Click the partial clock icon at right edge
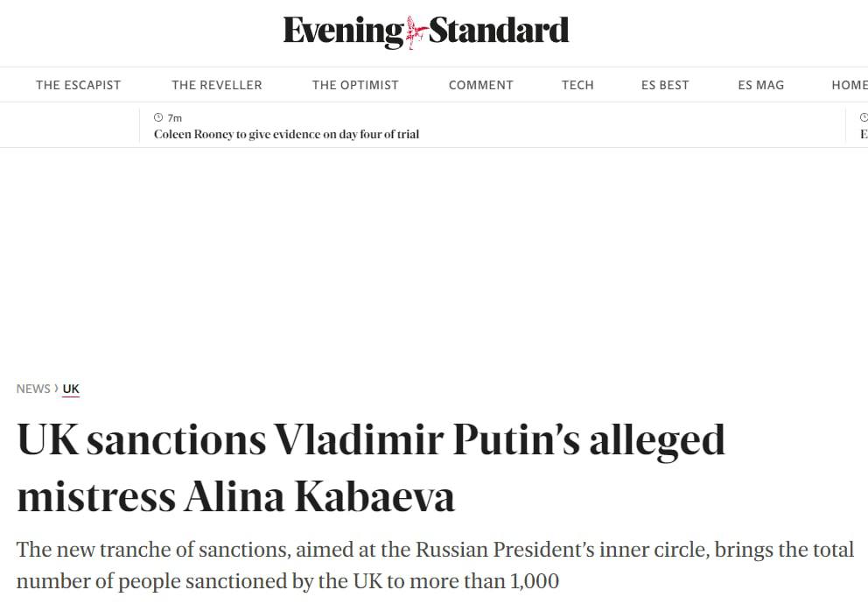This screenshot has height=604, width=868. coord(864,117)
